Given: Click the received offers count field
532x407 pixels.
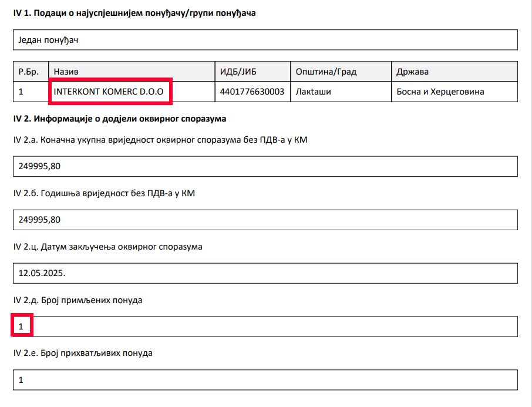Looking at the screenshot, I should pyautogui.click(x=265, y=327).
